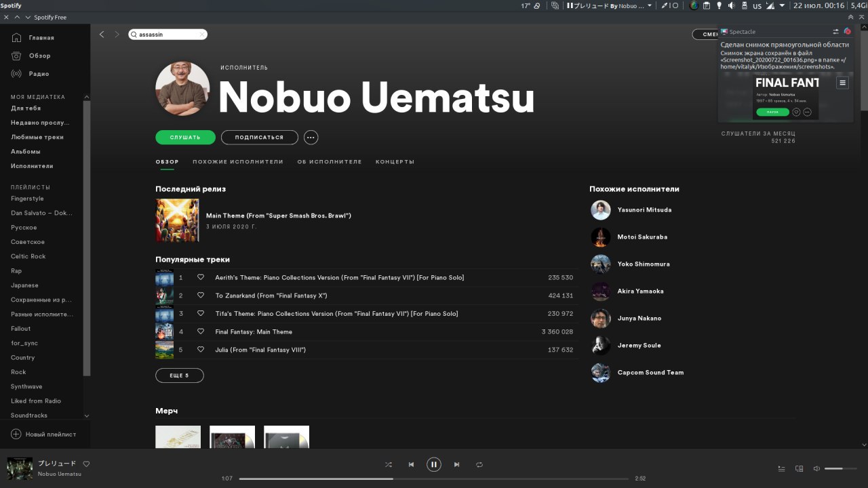Create a new playlist with plus icon
The width and height of the screenshot is (868, 488).
click(16, 434)
